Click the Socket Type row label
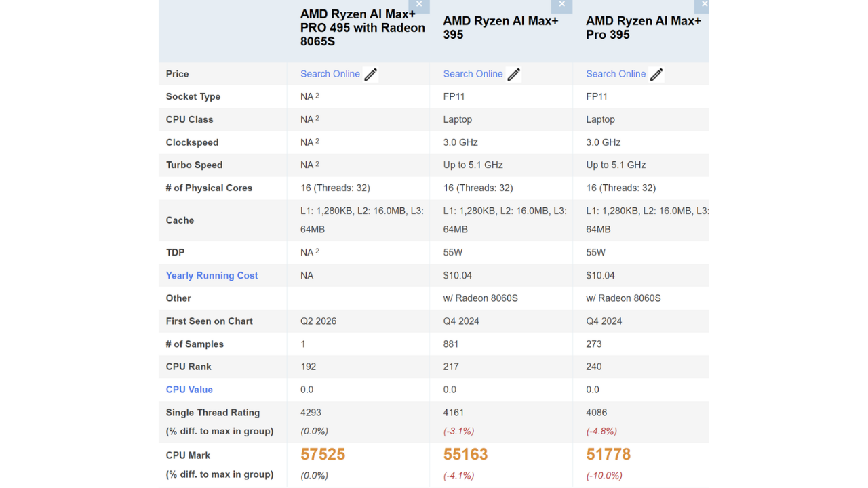The width and height of the screenshot is (868, 488). pos(193,96)
